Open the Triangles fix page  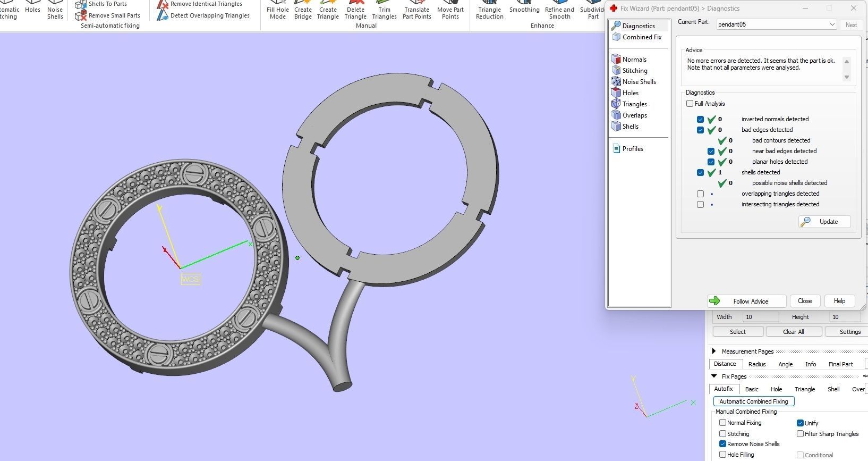[629, 104]
